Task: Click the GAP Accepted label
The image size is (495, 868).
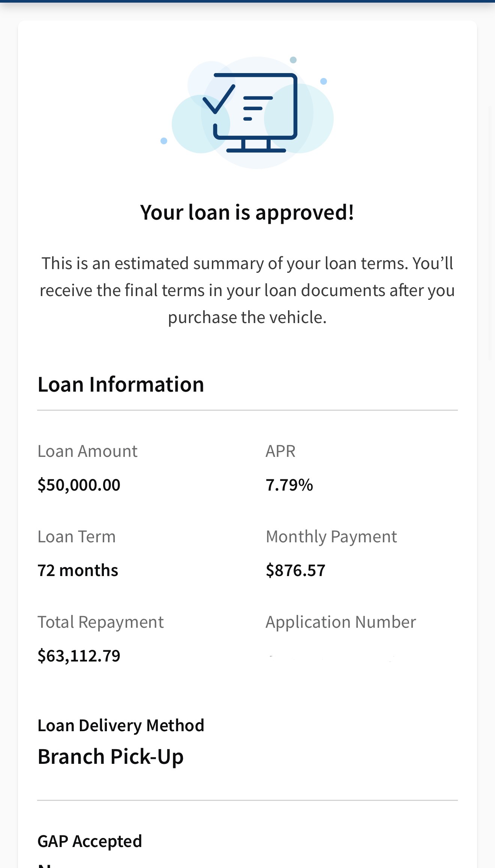Action: point(90,841)
